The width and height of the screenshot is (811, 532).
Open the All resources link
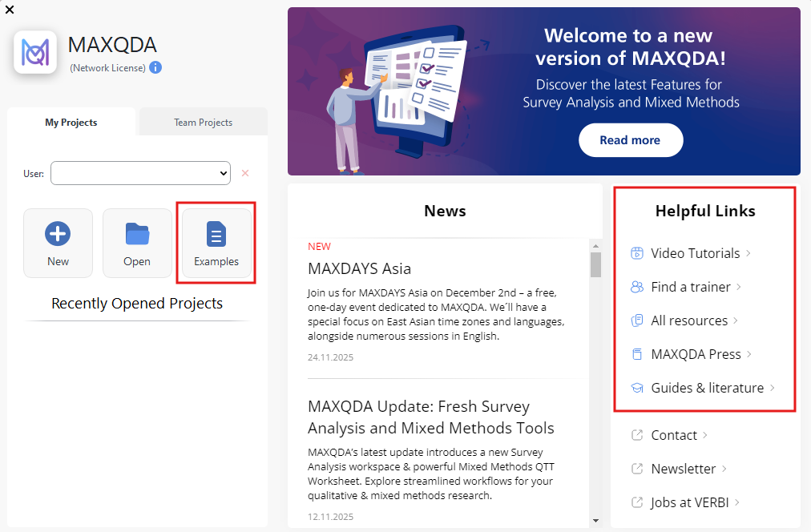(689, 320)
